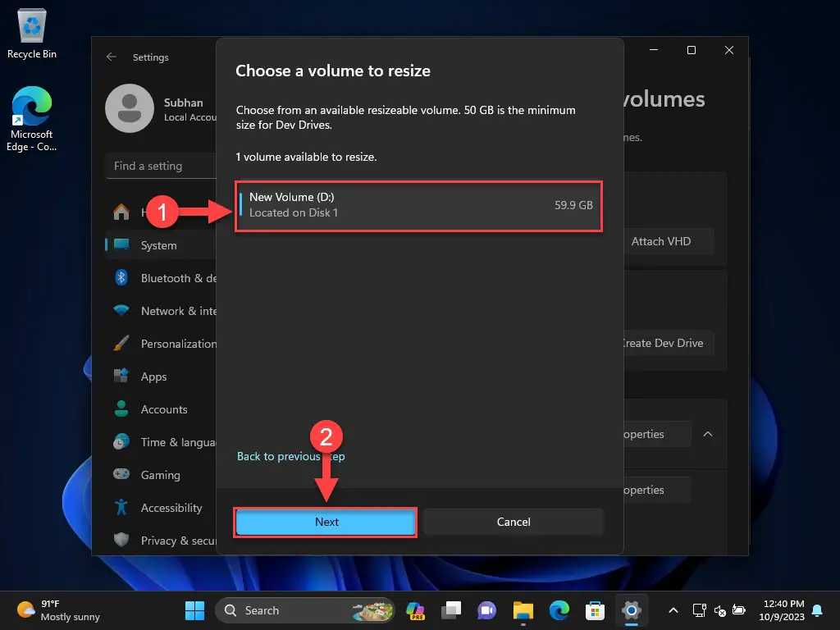The width and height of the screenshot is (840, 630).
Task: Click the Privacy shield icon
Action: (121, 540)
